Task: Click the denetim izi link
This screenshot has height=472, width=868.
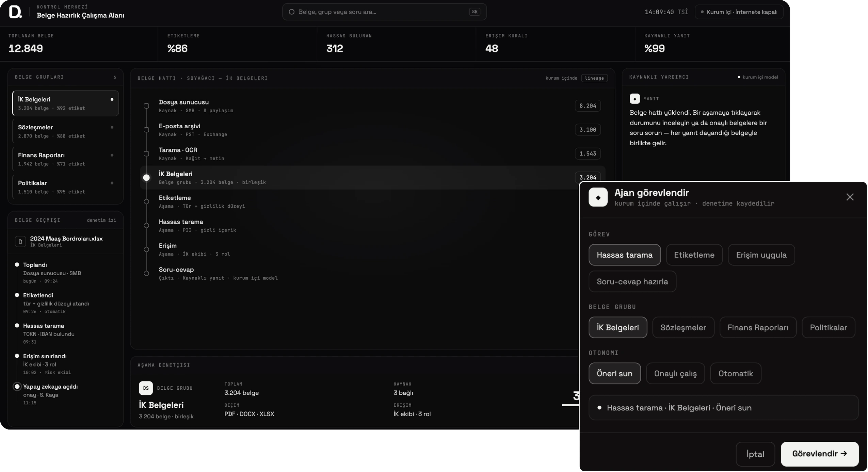Action: (101, 220)
